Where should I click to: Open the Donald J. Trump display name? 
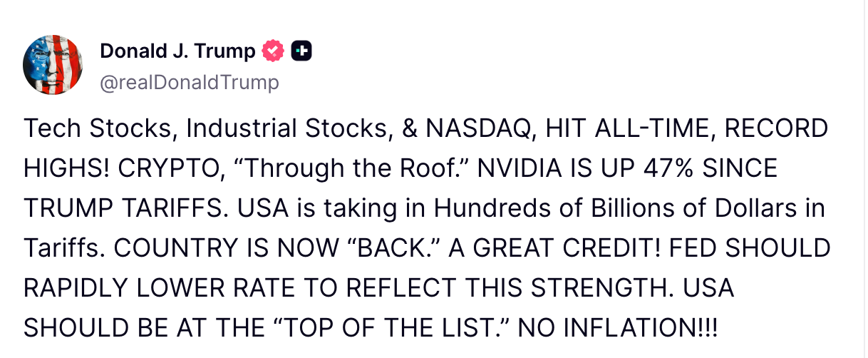coord(177,51)
